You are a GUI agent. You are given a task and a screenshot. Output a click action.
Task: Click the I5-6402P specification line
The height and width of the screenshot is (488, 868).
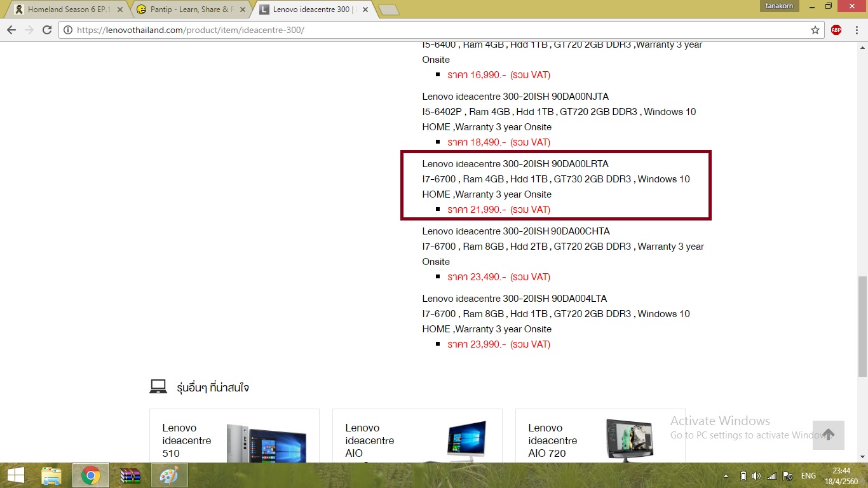tap(559, 112)
